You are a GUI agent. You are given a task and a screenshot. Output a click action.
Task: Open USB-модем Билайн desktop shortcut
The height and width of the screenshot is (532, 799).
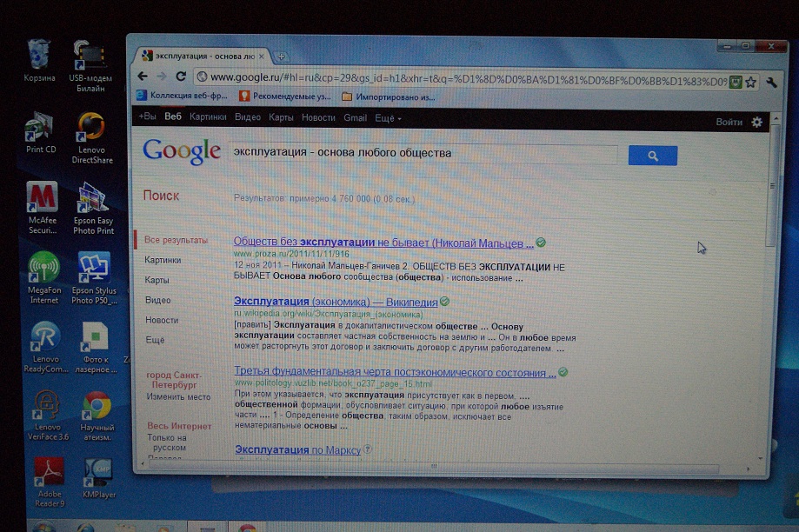point(90,65)
